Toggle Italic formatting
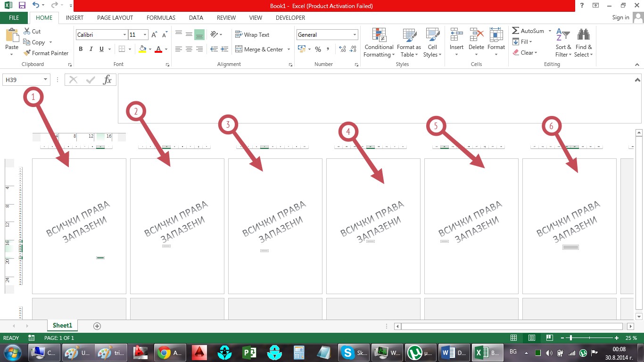 tap(91, 49)
